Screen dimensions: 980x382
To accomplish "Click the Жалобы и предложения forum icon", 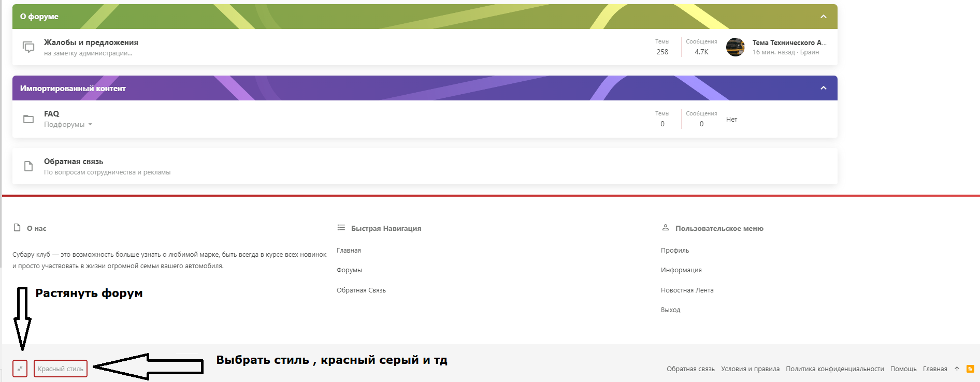I will point(28,47).
